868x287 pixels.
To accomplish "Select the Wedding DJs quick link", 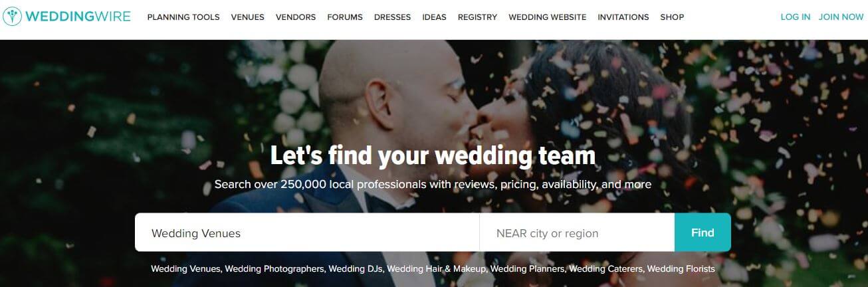I will click(x=356, y=269).
